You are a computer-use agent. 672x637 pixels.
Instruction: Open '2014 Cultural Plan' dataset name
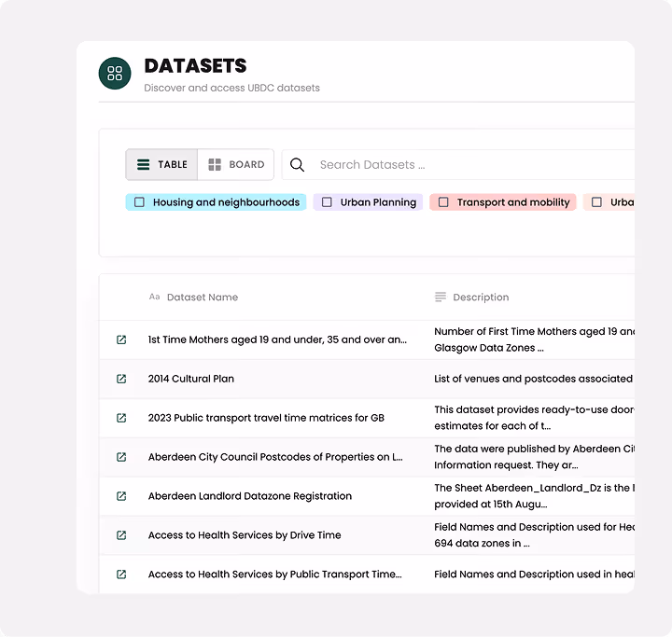(x=191, y=379)
